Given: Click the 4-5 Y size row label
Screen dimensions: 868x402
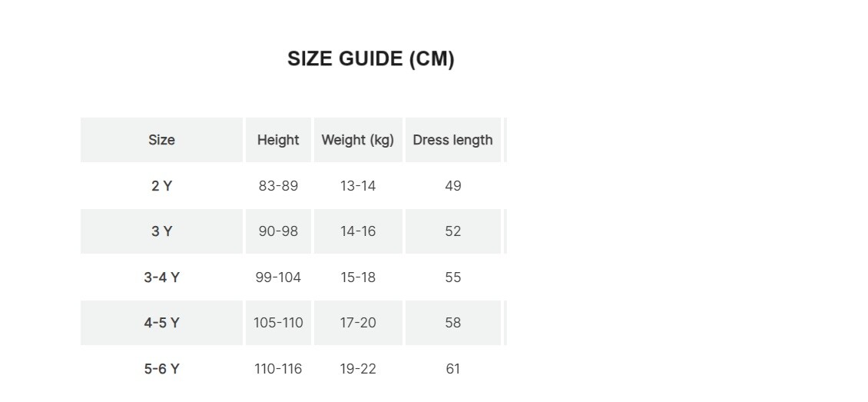Looking at the screenshot, I should [161, 323].
